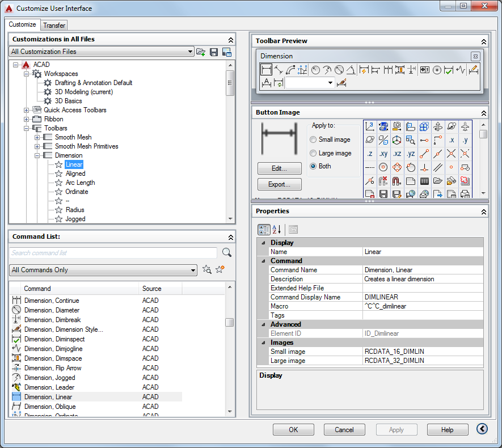Screen dimensions: 502x448
Task: Click the Dimension Edit pencil icon in preview
Action: coord(474,69)
